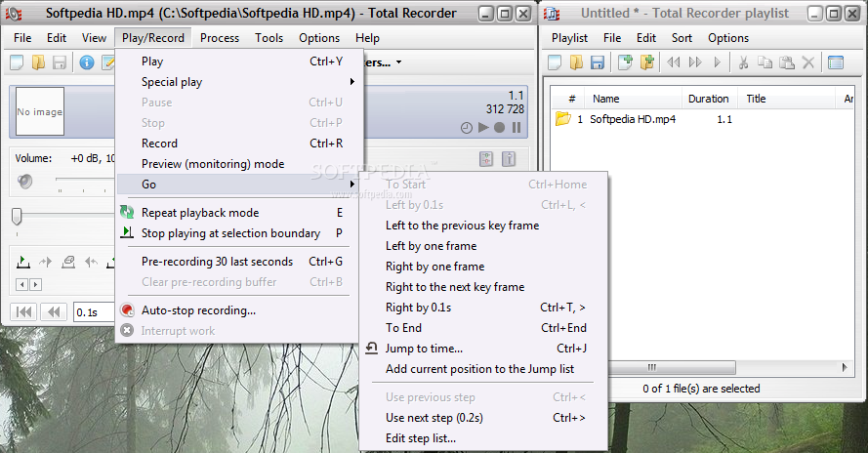Open the Tools menu in recorder window
The width and height of the screenshot is (868, 453).
coord(269,38)
